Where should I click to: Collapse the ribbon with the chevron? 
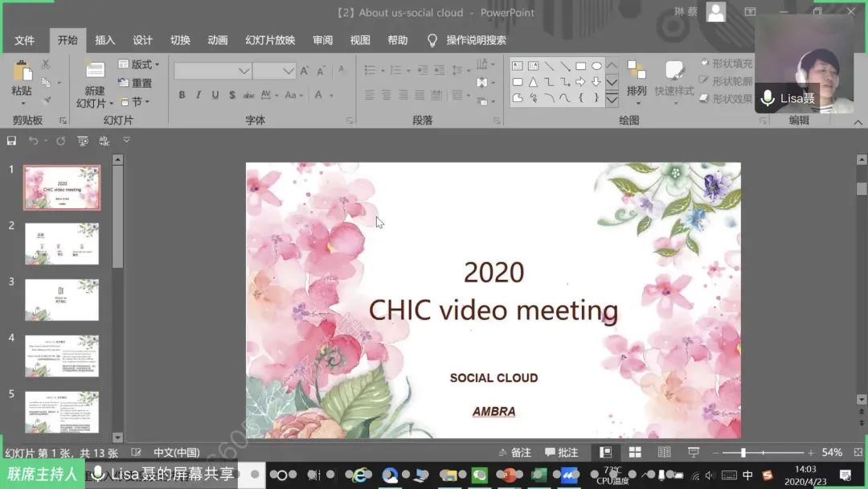tap(858, 122)
